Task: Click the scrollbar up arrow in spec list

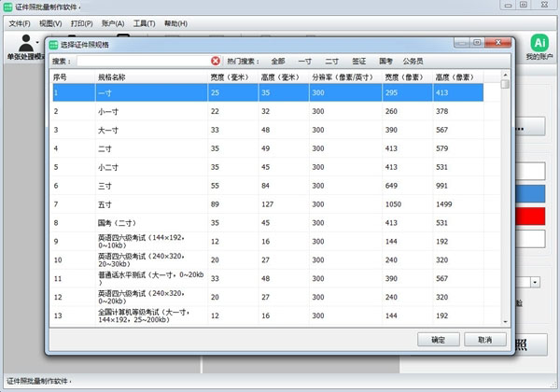Action: (x=505, y=75)
